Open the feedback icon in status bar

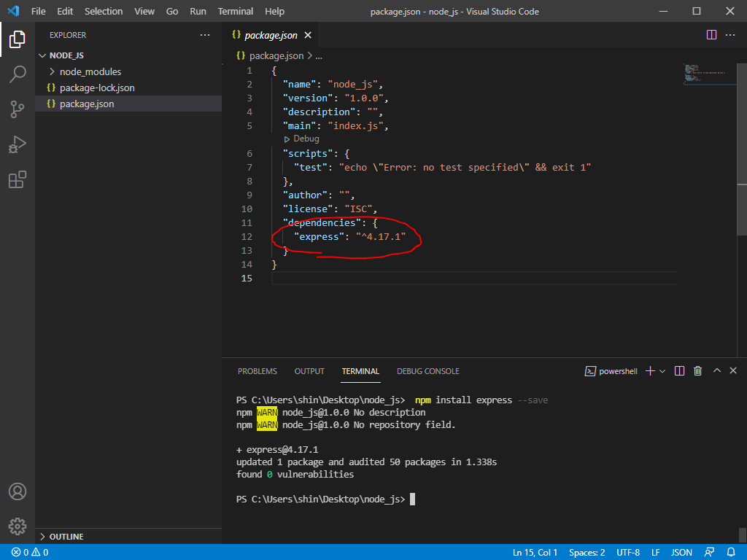coord(709,553)
